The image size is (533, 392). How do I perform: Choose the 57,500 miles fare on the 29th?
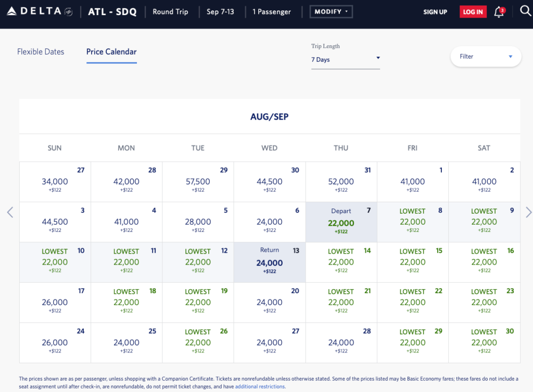point(198,182)
